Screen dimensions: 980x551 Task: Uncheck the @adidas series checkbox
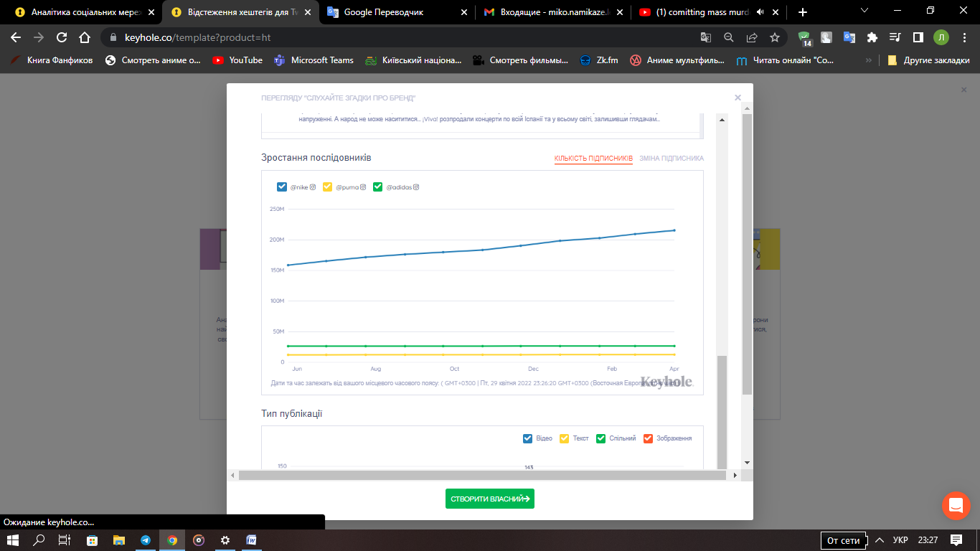(x=378, y=187)
